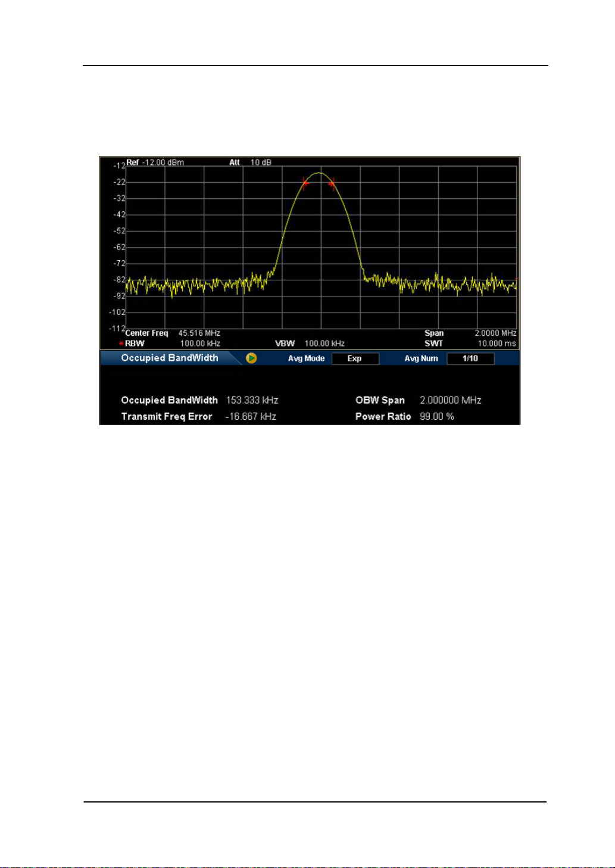615x868 pixels.
Task: Click the VBW 100.00 kHz value
Action: coord(324,344)
